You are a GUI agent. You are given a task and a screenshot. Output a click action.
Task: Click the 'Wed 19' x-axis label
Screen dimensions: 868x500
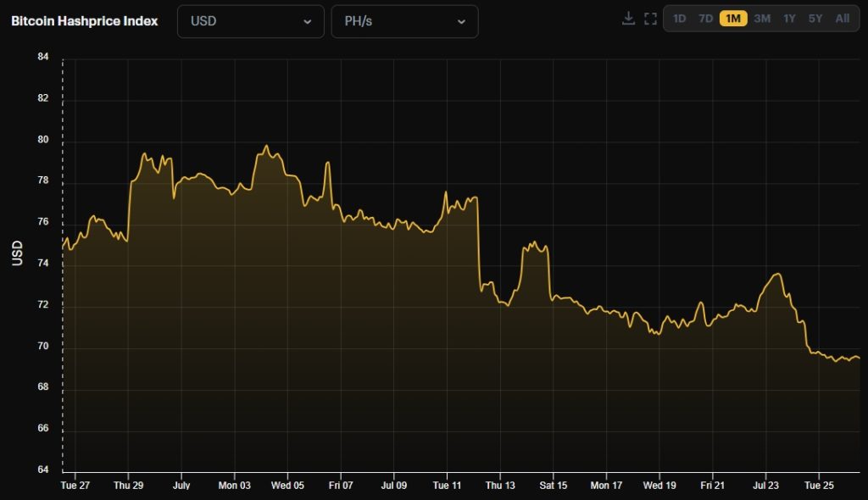(659, 486)
